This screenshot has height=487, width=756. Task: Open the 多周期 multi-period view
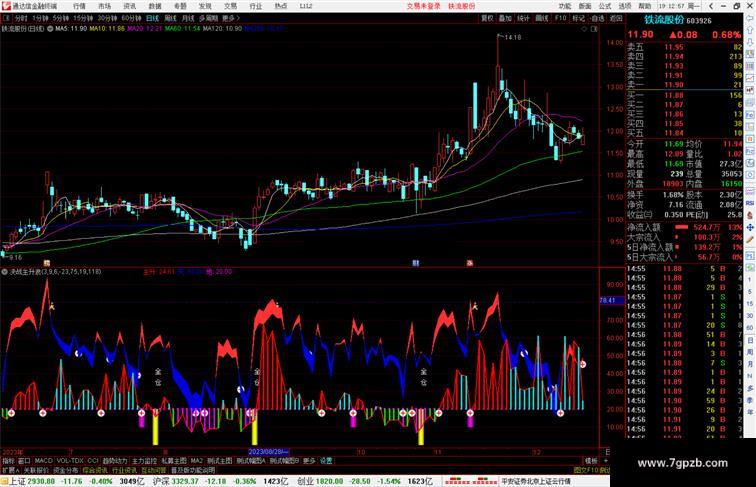pyautogui.click(x=208, y=18)
